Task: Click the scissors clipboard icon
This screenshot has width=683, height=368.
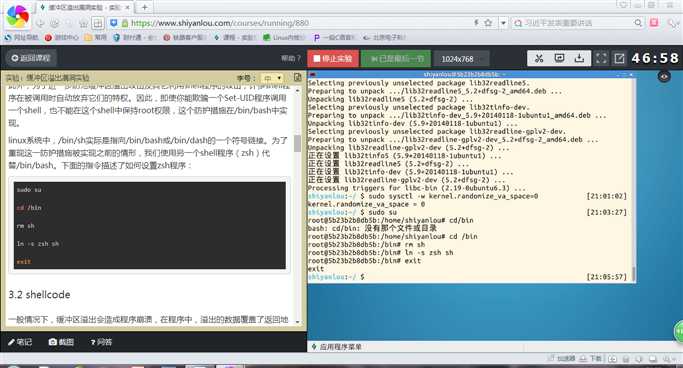Action: click(x=539, y=58)
